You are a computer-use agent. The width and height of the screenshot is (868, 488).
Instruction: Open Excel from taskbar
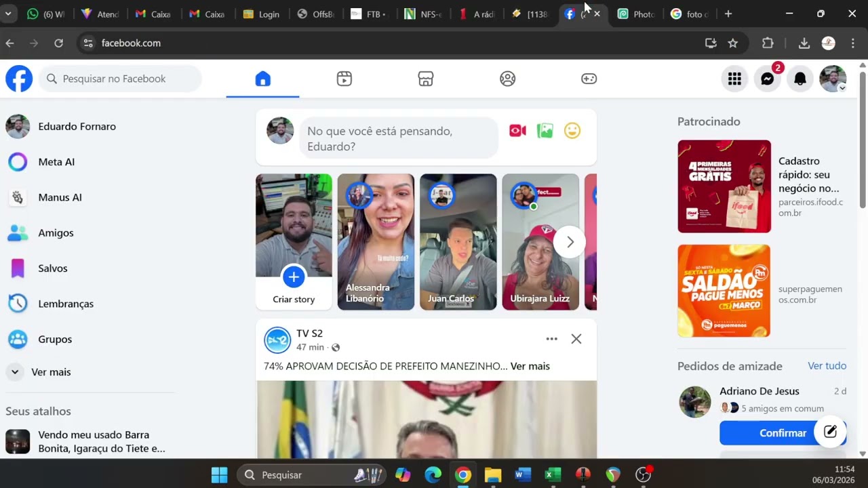[553, 475]
